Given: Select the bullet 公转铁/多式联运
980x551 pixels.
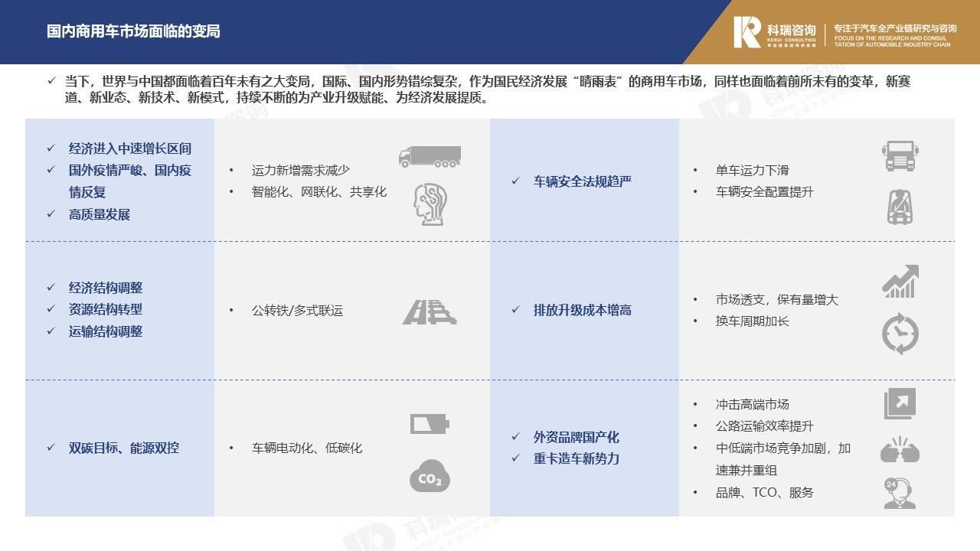Looking at the screenshot, I should pos(297,311).
